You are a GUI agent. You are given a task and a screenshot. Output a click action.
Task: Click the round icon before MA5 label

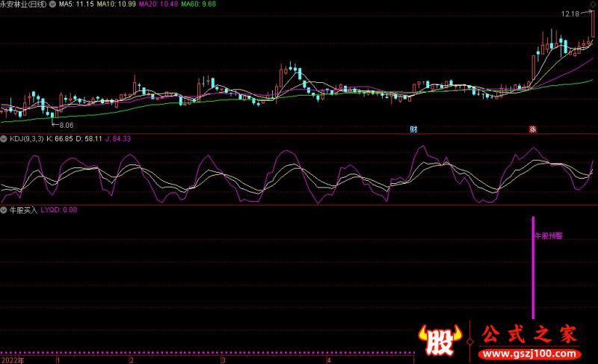(x=52, y=4)
